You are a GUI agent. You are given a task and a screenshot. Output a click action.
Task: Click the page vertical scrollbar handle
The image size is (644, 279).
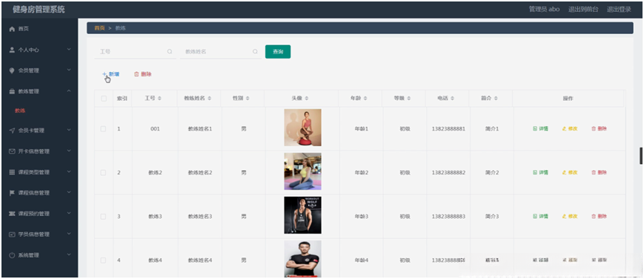(641, 156)
